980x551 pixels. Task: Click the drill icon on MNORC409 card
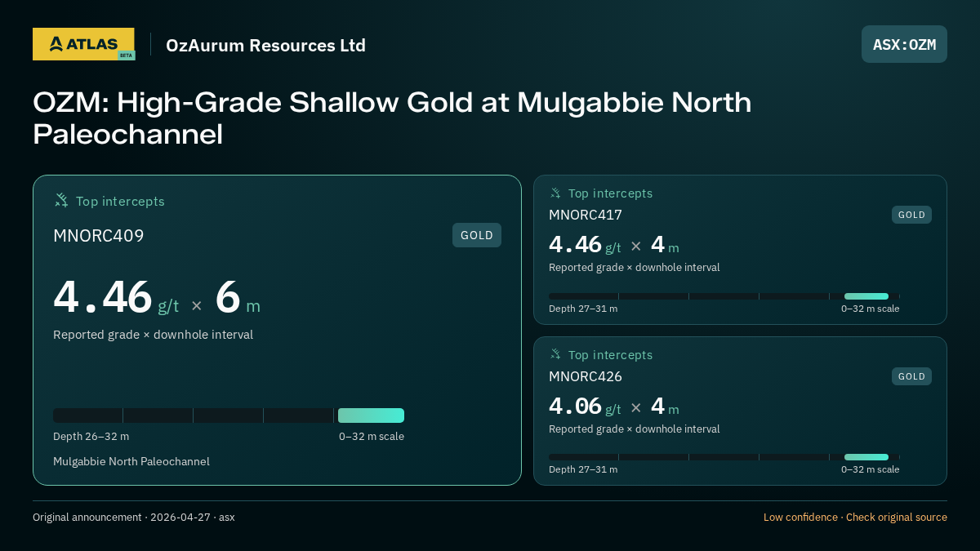(61, 200)
